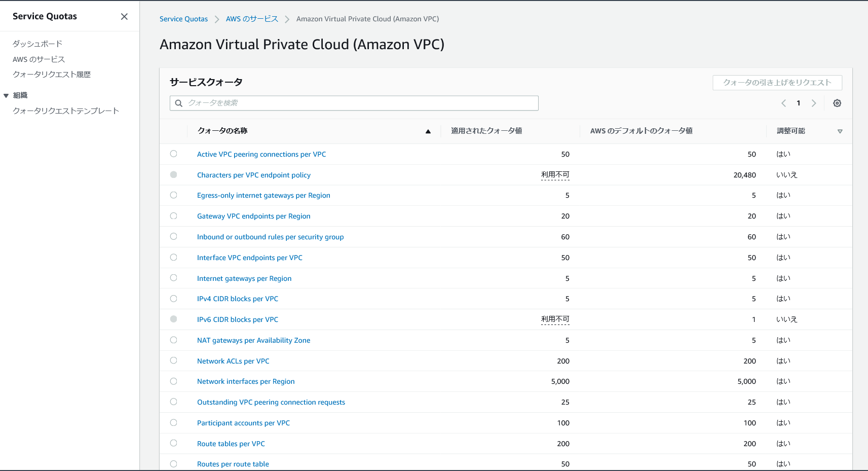868x471 pixels.
Task: Click クォータの名称 column header
Action: pyautogui.click(x=222, y=131)
